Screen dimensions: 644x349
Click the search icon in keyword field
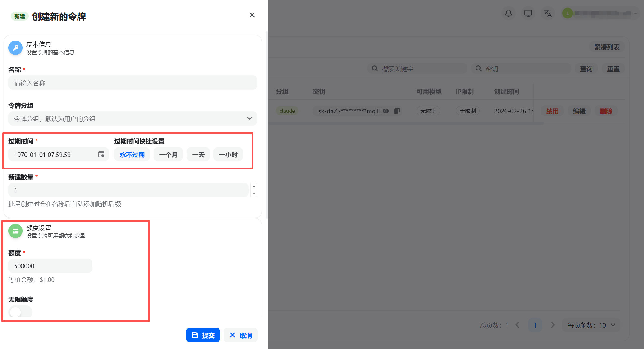(374, 69)
